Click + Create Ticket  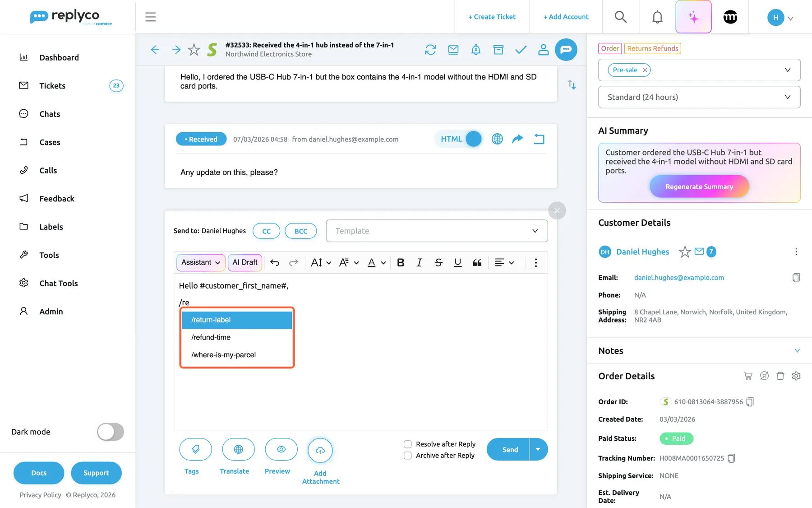[492, 17]
